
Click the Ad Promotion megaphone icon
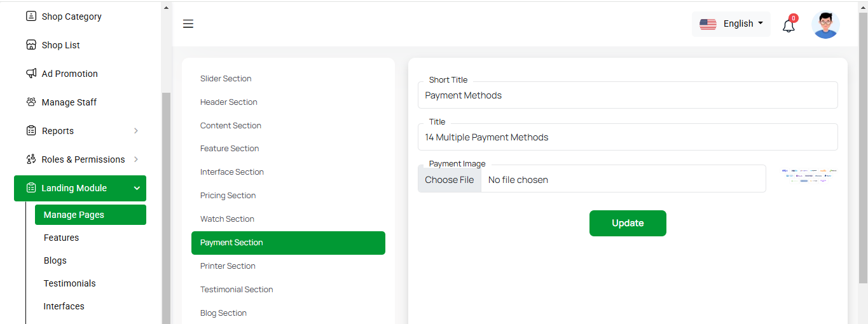click(31, 74)
